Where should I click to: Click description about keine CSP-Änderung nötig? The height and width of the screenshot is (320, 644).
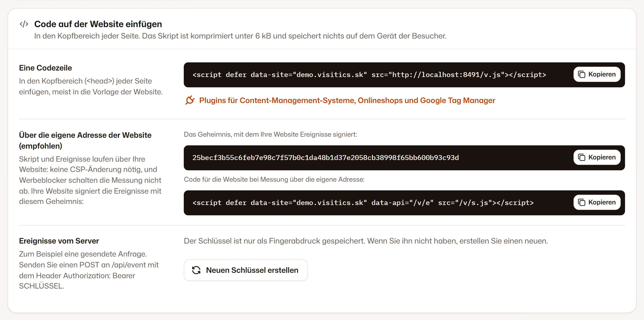90,180
